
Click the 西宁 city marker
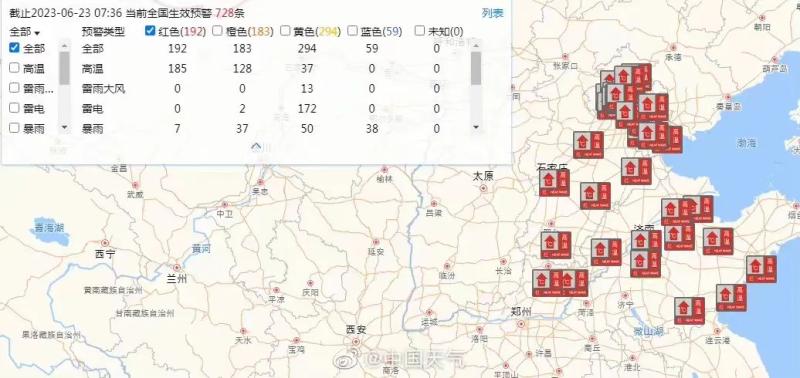(105, 243)
